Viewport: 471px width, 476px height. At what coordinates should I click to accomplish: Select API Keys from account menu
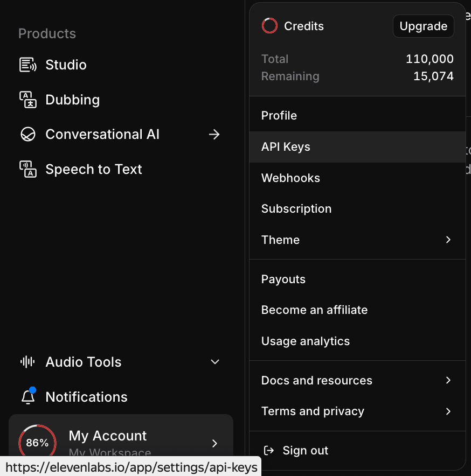coord(286,147)
